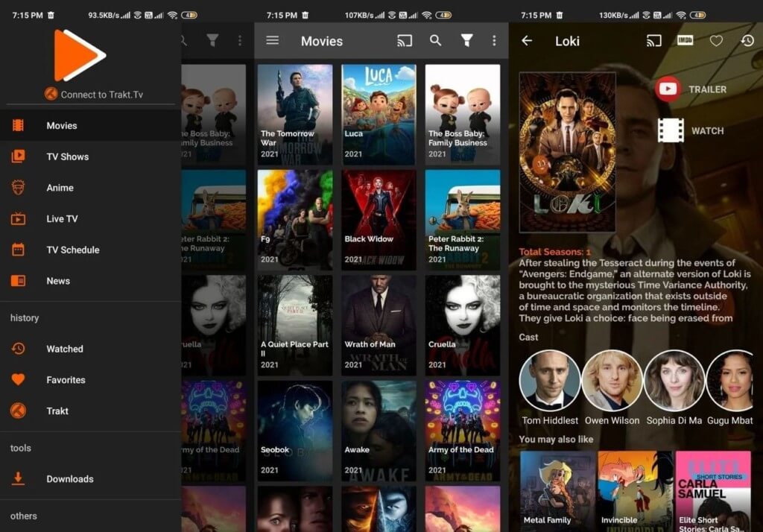Tap the cast icon on Loki screen
This screenshot has height=532, width=763.
pos(653,41)
